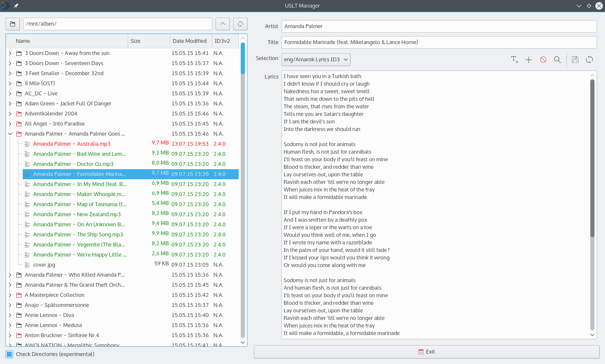This screenshot has height=364, width=605.
Task: Collapse the Amanda Palmer Goes folder
Action: (10, 134)
